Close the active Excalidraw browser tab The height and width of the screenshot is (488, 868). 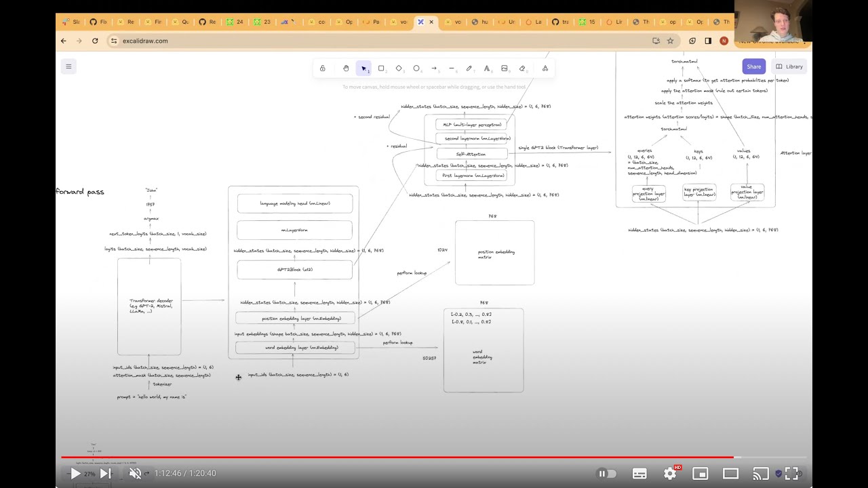pos(431,22)
